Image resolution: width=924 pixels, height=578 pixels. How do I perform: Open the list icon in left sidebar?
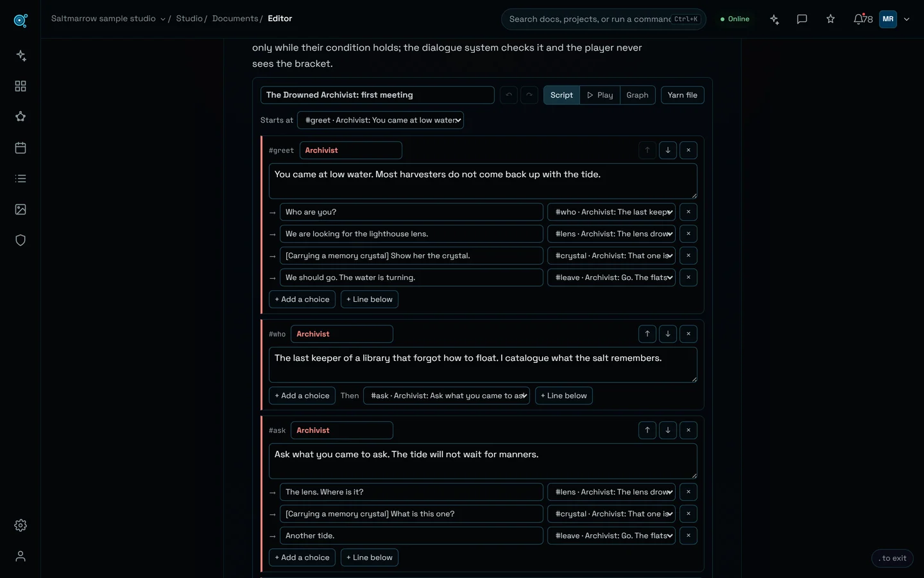click(21, 179)
